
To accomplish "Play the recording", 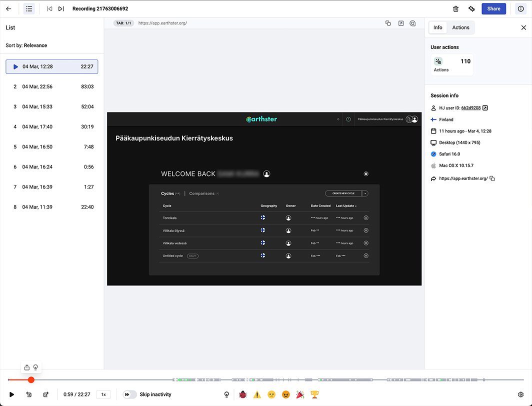I will tap(11, 394).
